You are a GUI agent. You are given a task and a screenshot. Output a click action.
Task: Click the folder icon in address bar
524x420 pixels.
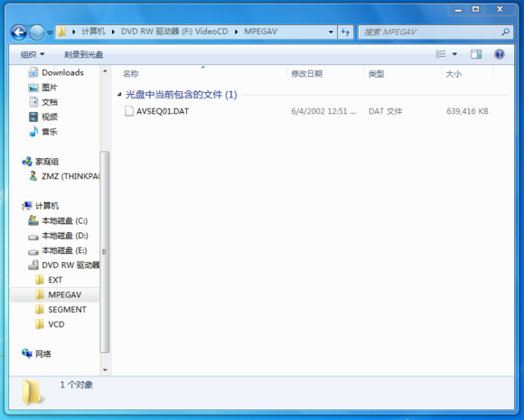tap(61, 32)
